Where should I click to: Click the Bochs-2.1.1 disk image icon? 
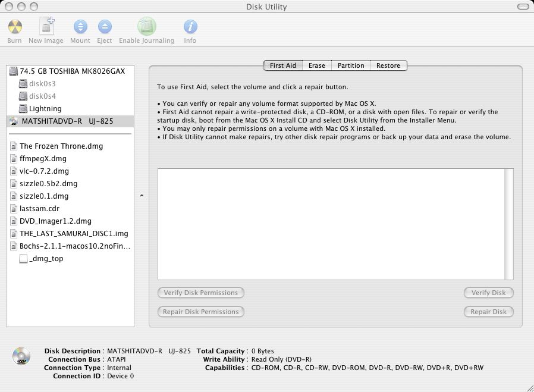14,246
